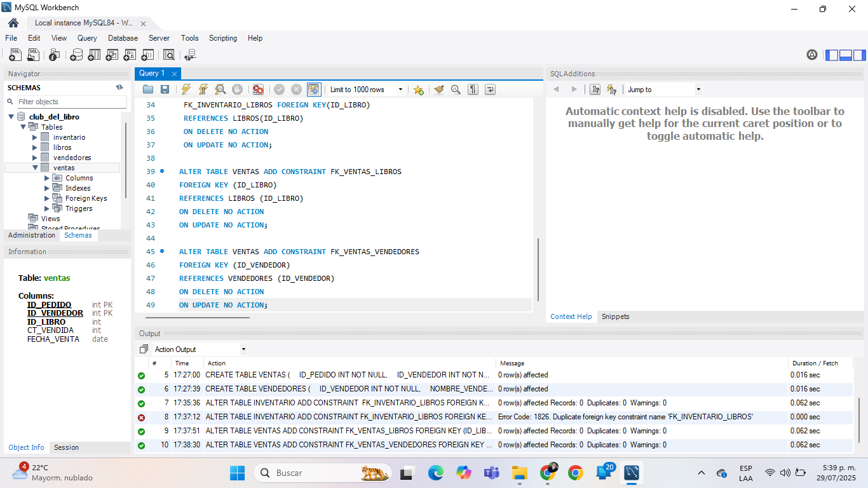Viewport: 868px width, 488px height.
Task: Close the Query 1 tab
Action: coord(175,74)
